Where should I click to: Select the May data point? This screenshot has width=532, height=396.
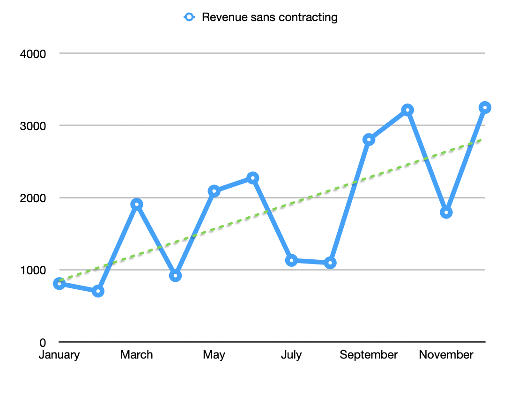[214, 191]
